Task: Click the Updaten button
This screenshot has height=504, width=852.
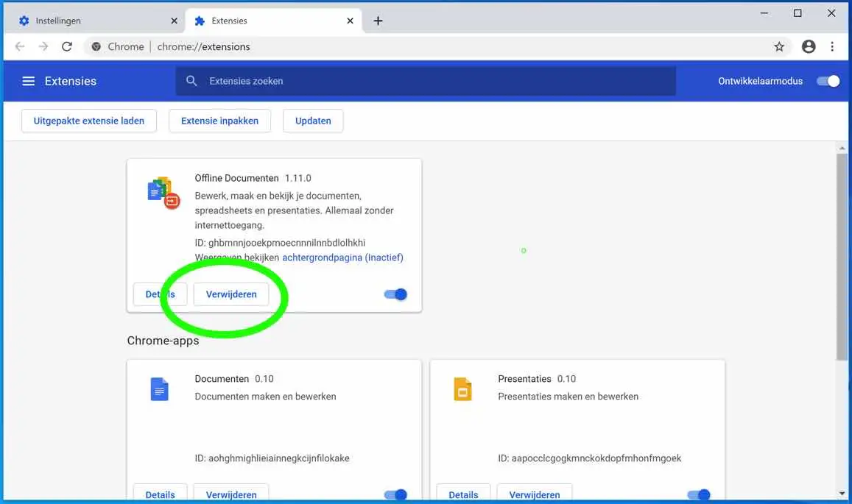Action: [313, 121]
